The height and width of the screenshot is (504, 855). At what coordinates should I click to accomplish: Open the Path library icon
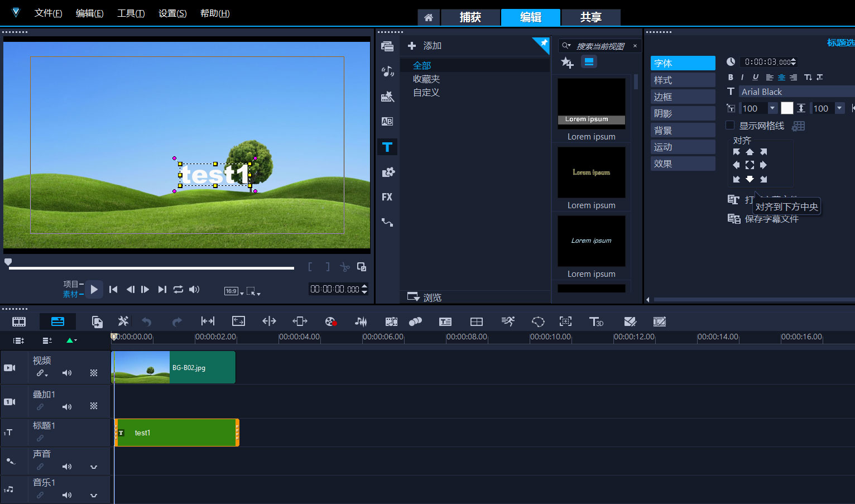pos(387,222)
